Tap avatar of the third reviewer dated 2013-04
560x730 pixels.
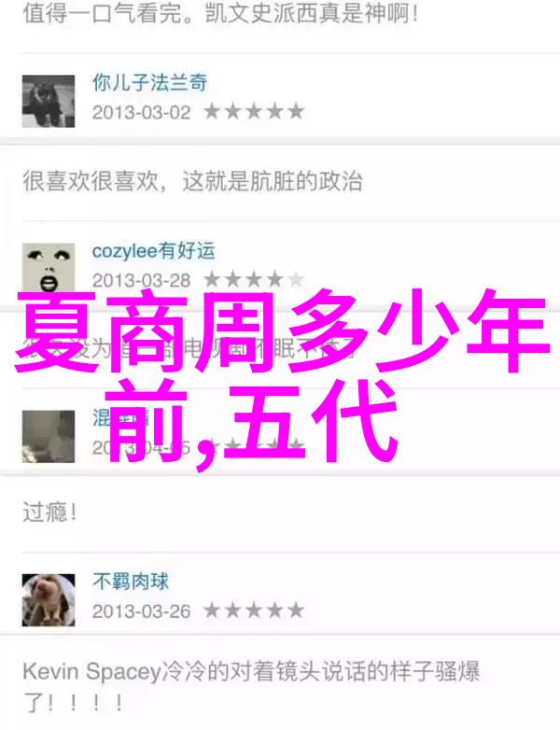pos(49,436)
